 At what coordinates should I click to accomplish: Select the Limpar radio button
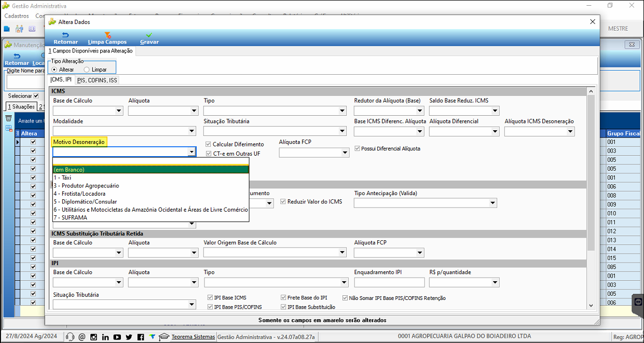[87, 69]
